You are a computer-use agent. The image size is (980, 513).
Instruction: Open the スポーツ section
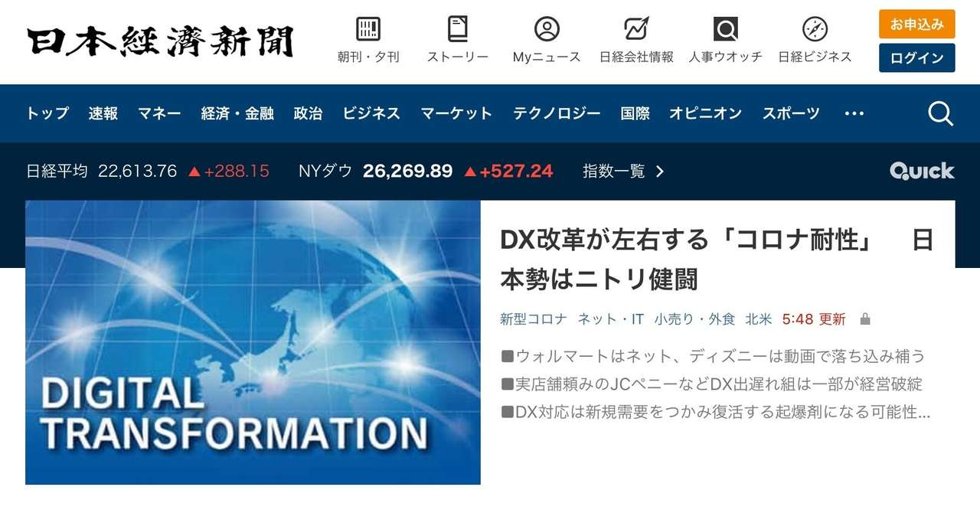(x=791, y=113)
